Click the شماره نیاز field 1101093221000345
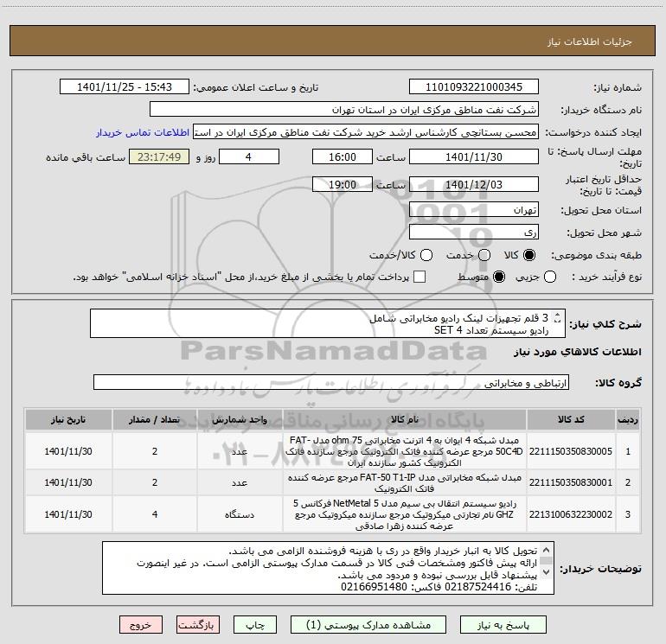Viewport: 666px width, 644px height. [474, 87]
